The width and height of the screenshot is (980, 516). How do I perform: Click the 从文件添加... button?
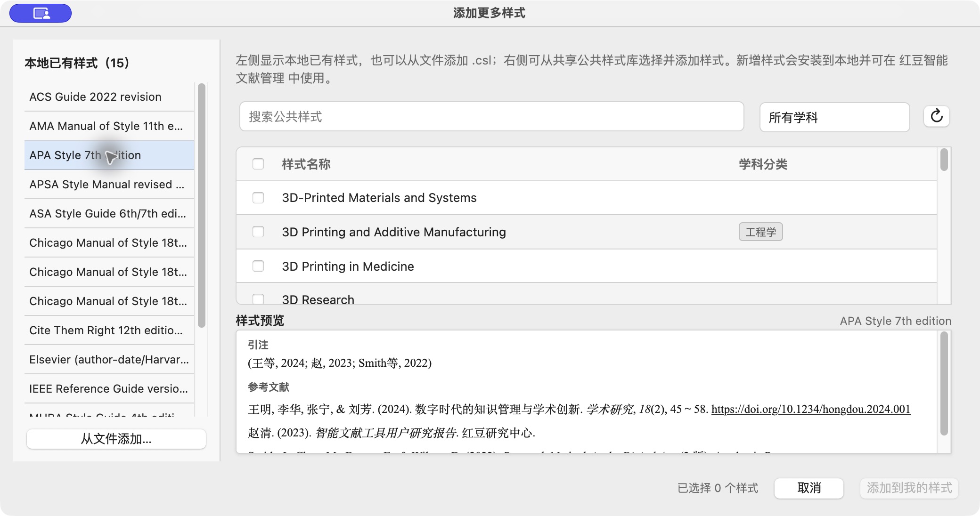tap(116, 439)
